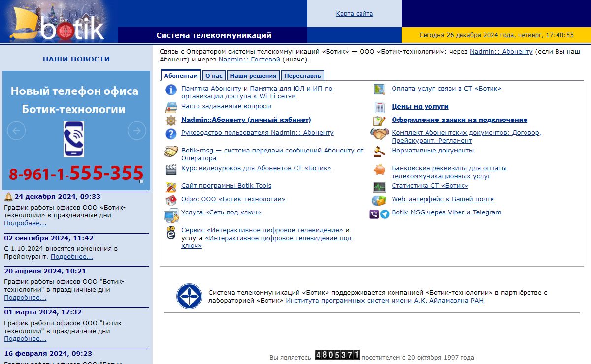Open the Часто задаваемые вопросы link

coord(226,106)
